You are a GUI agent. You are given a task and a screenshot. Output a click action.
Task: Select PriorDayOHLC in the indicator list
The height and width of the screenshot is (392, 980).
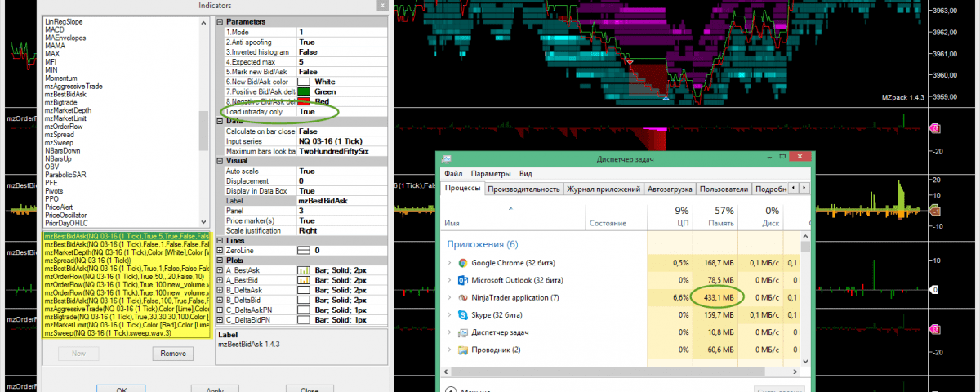tap(65, 223)
